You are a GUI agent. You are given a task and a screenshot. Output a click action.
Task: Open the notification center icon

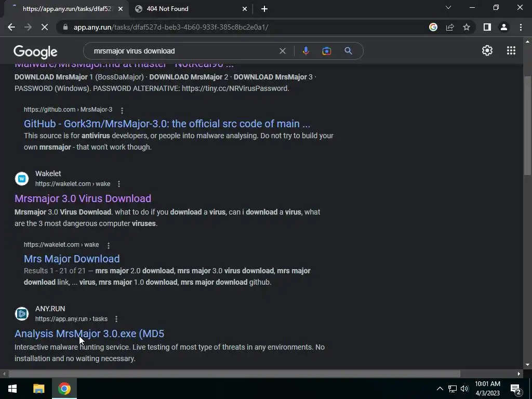(x=516, y=389)
